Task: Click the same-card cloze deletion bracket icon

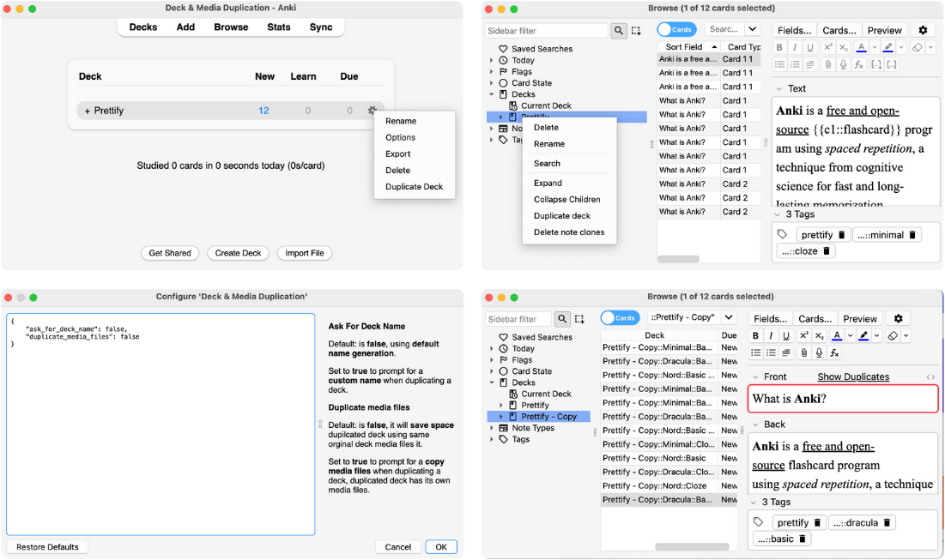Action: pos(893,64)
